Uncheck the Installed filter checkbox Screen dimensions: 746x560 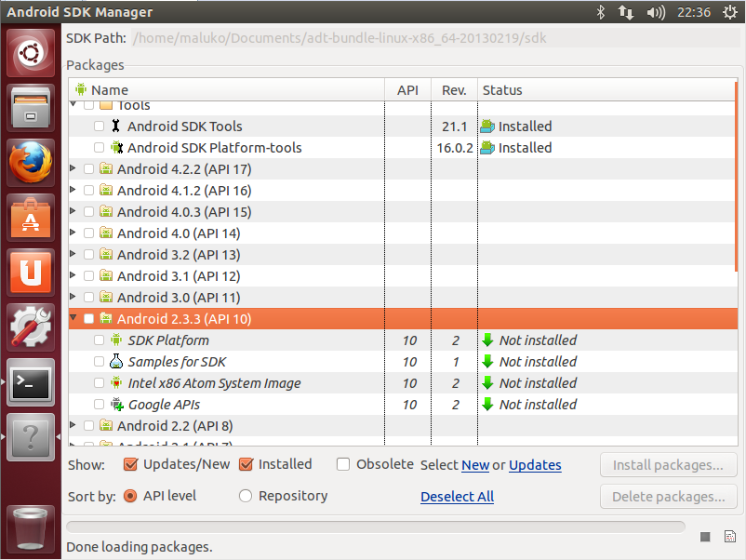pos(246,464)
